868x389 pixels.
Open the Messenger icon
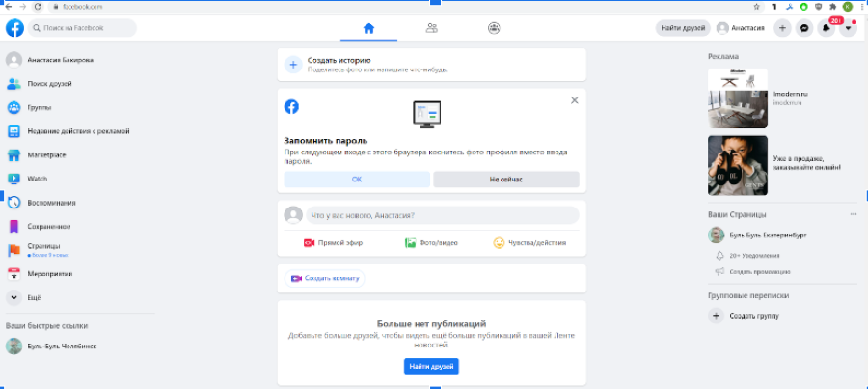(x=803, y=28)
